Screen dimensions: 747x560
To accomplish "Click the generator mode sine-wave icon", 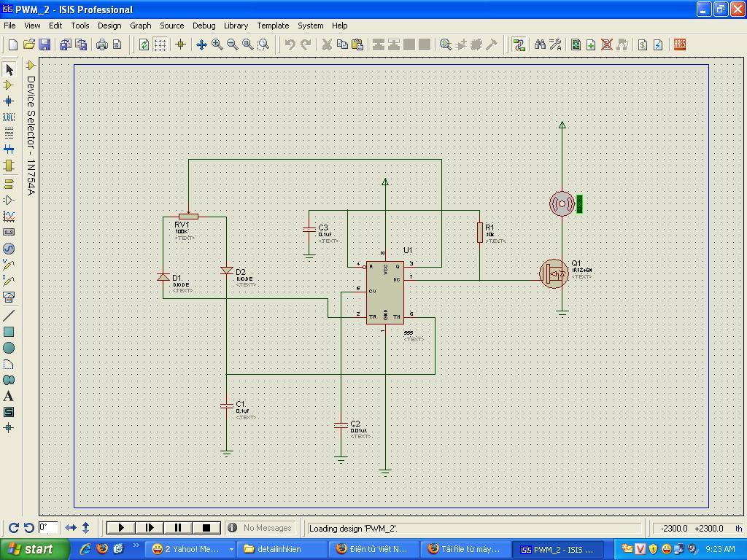I will [9, 249].
